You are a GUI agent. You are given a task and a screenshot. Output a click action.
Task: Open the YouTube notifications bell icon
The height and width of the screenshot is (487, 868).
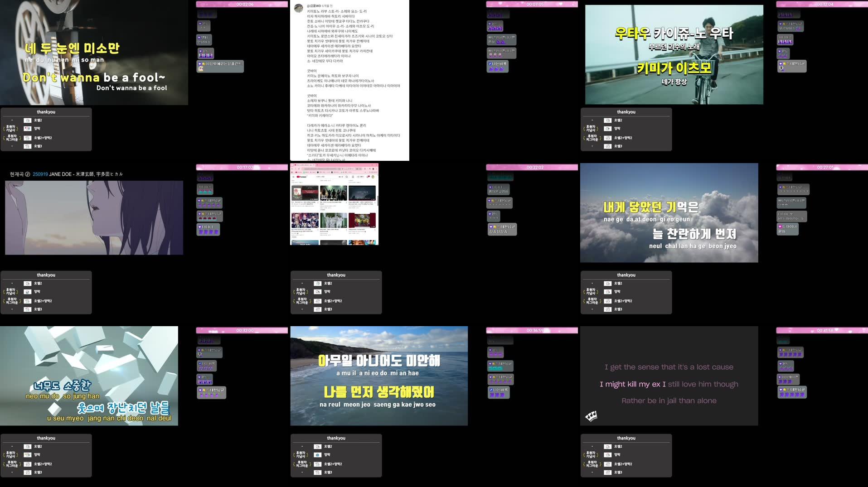point(368,177)
